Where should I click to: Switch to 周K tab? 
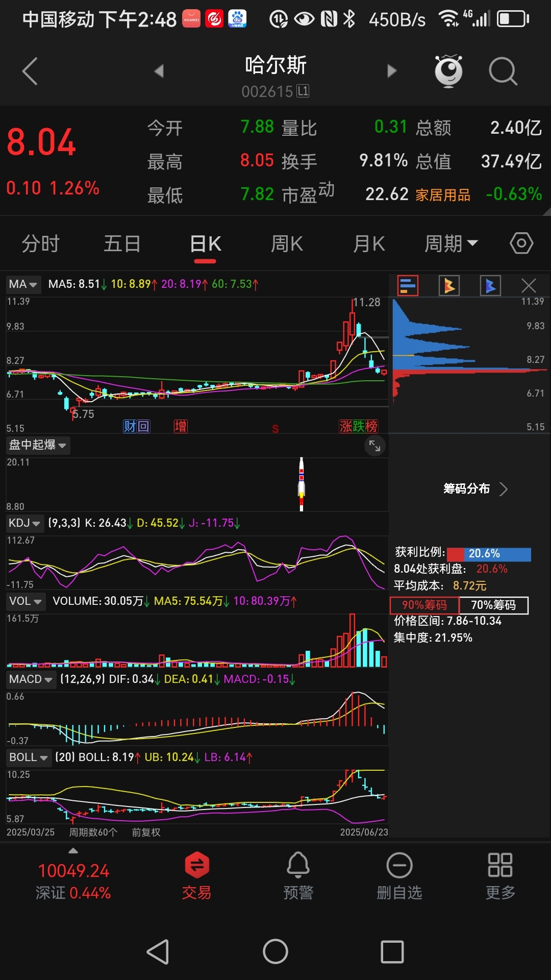click(x=287, y=243)
